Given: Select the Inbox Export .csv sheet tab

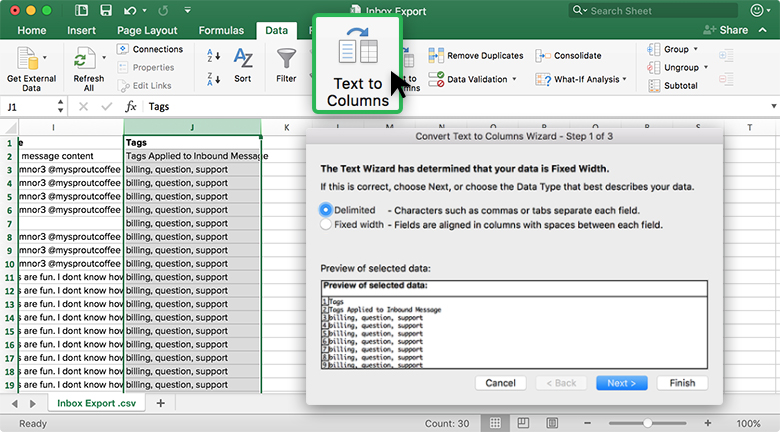Looking at the screenshot, I should click(97, 403).
